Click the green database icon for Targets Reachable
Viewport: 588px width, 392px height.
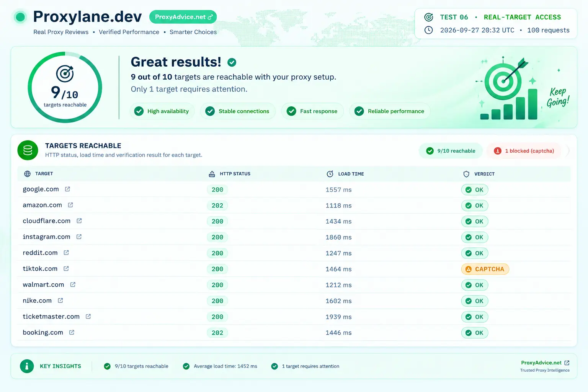point(28,150)
